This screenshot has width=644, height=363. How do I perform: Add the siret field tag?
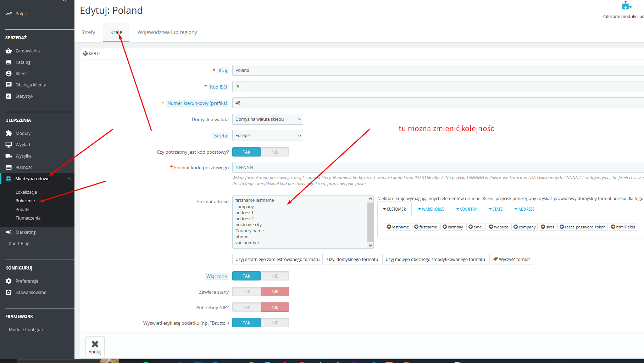point(548,227)
